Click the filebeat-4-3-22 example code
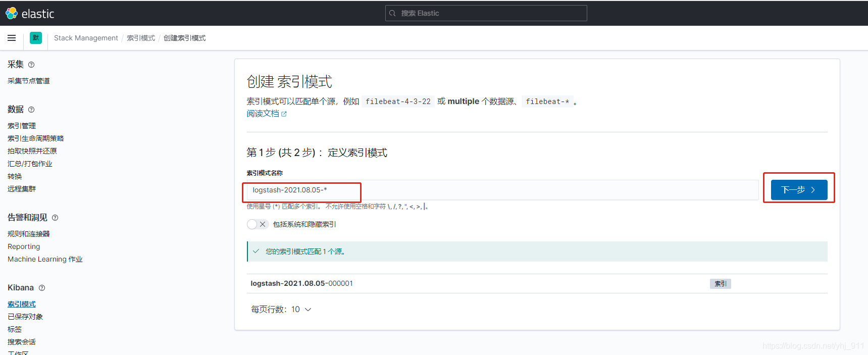 398,102
